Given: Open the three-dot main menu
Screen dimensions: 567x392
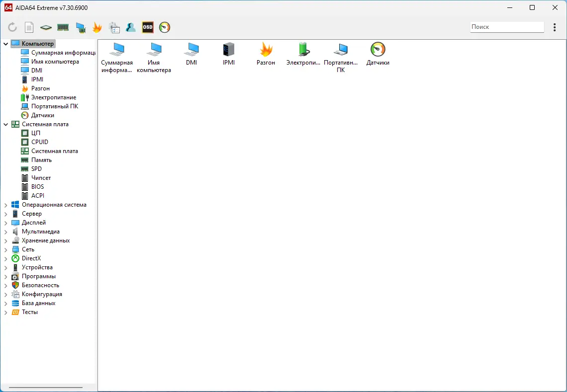Looking at the screenshot, I should [555, 27].
